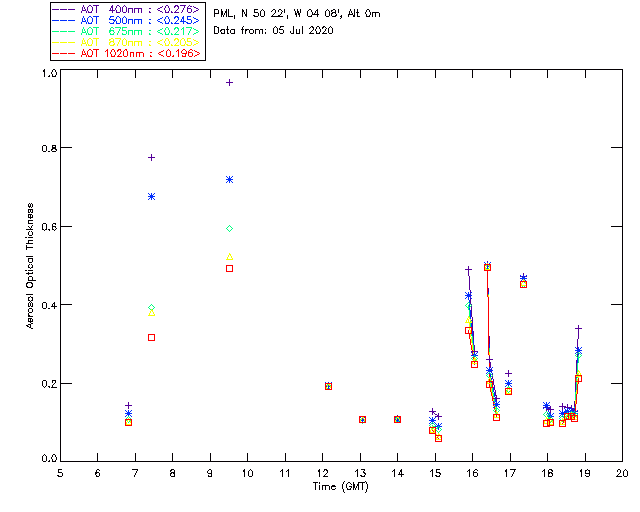Select the AOT 675nm legend entry
This screenshot has height=512, width=640.
[127, 31]
